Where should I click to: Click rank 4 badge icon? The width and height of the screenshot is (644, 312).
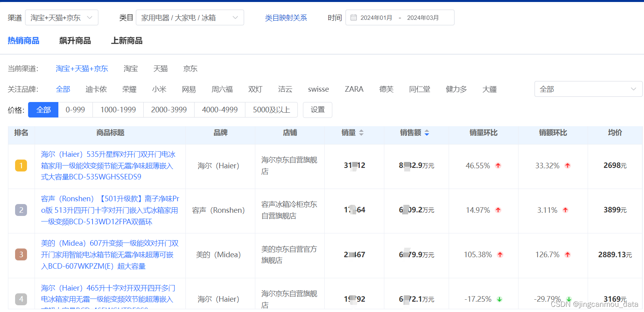21,299
